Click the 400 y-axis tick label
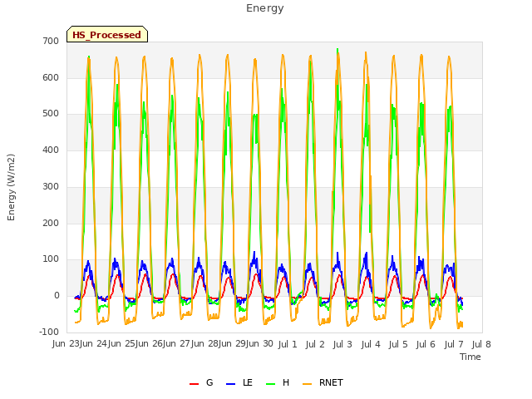532x399 pixels. (x=51, y=150)
